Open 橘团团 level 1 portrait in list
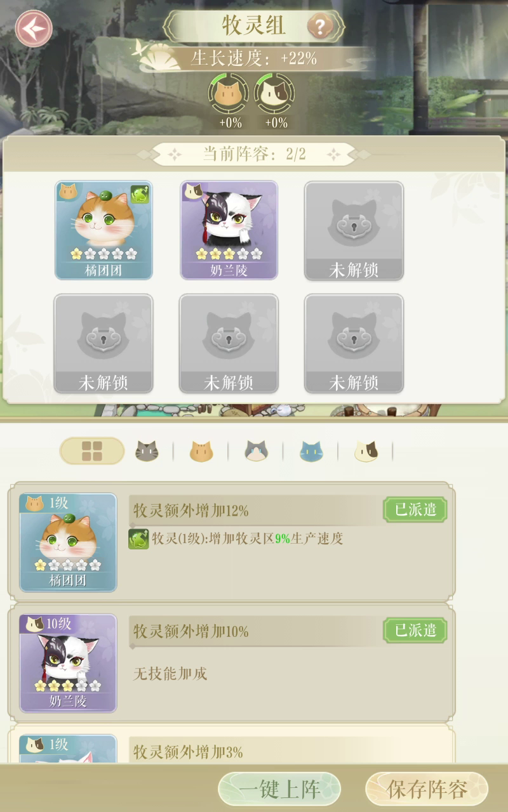Viewport: 508px width, 812px height. pyautogui.click(x=68, y=543)
